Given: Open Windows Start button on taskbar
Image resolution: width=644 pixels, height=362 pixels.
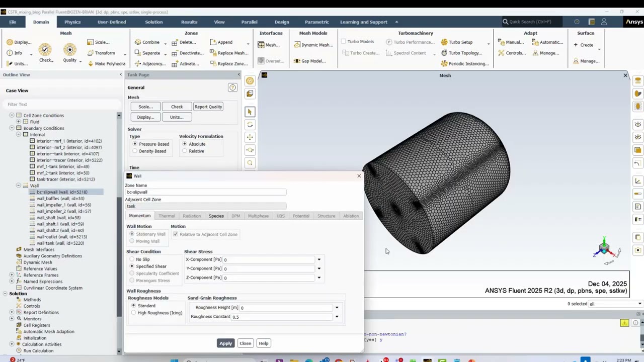Looking at the screenshot, I should 174,360.
